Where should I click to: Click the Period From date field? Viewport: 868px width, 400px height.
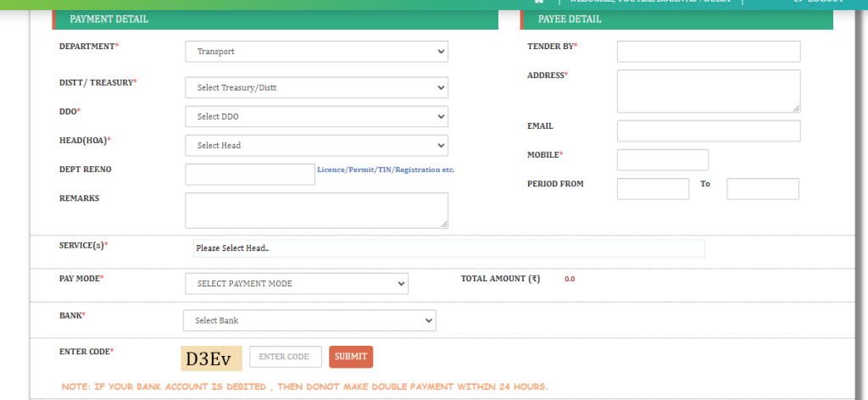pos(653,189)
